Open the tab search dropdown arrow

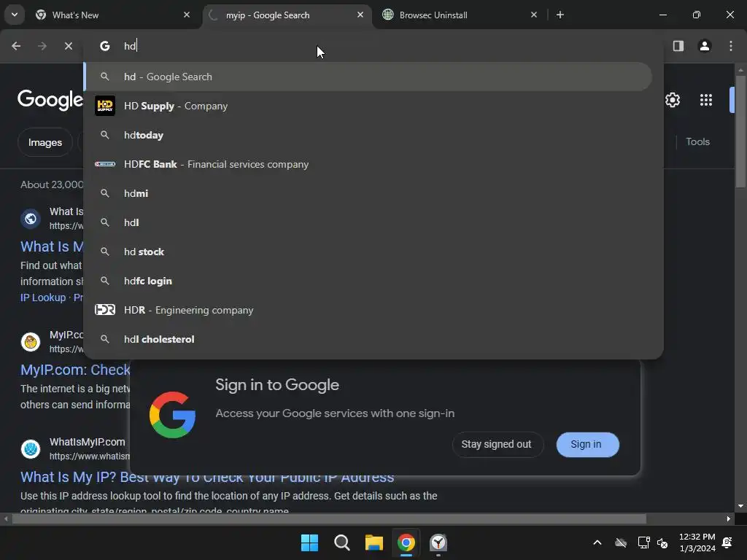pyautogui.click(x=15, y=15)
